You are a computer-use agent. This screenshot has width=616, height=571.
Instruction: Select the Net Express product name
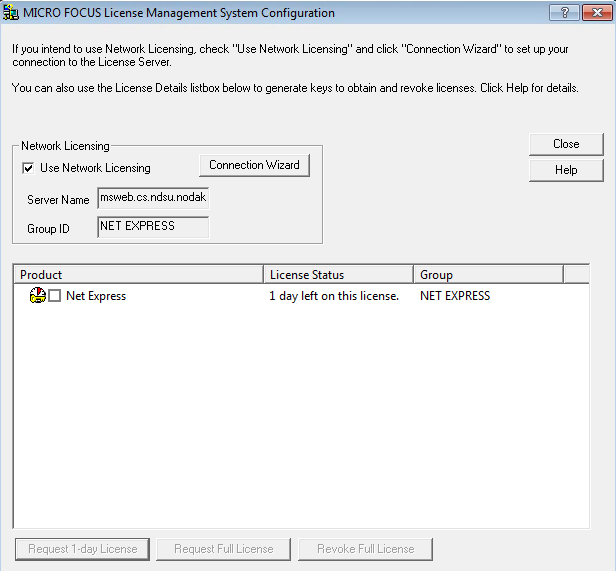point(96,296)
